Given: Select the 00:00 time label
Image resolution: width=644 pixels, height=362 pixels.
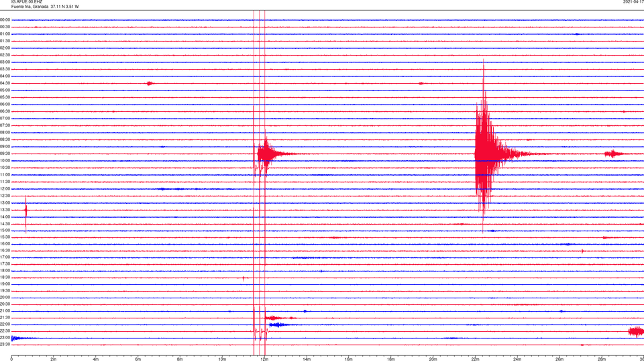Looking at the screenshot, I should pos(5,19).
